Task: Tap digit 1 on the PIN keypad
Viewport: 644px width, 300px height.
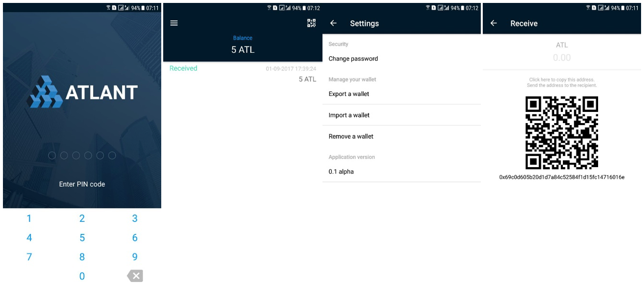Action: 29,218
